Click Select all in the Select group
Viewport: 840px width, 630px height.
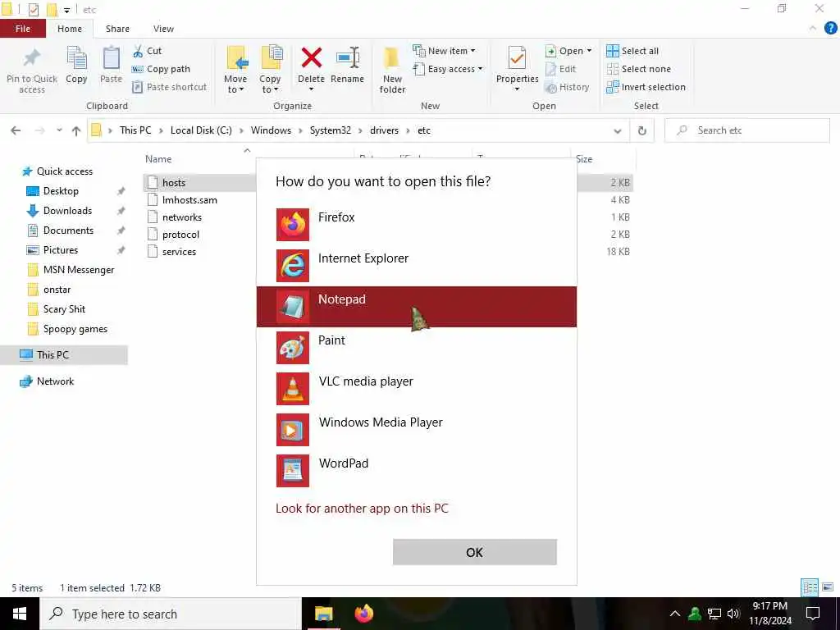pyautogui.click(x=632, y=51)
